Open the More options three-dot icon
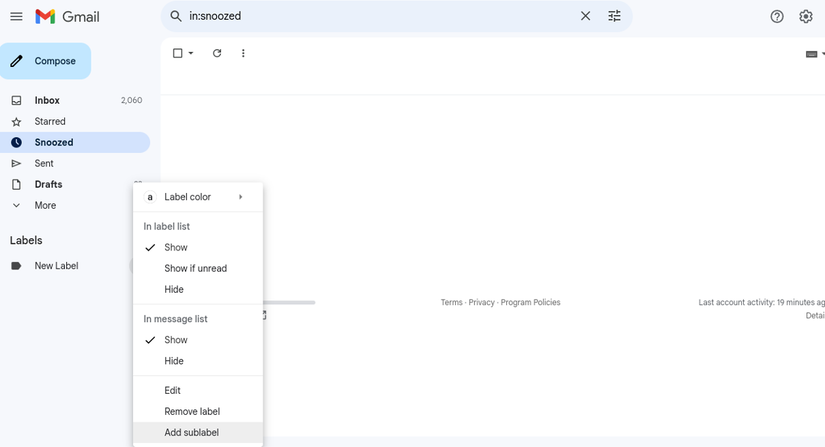 tap(243, 53)
